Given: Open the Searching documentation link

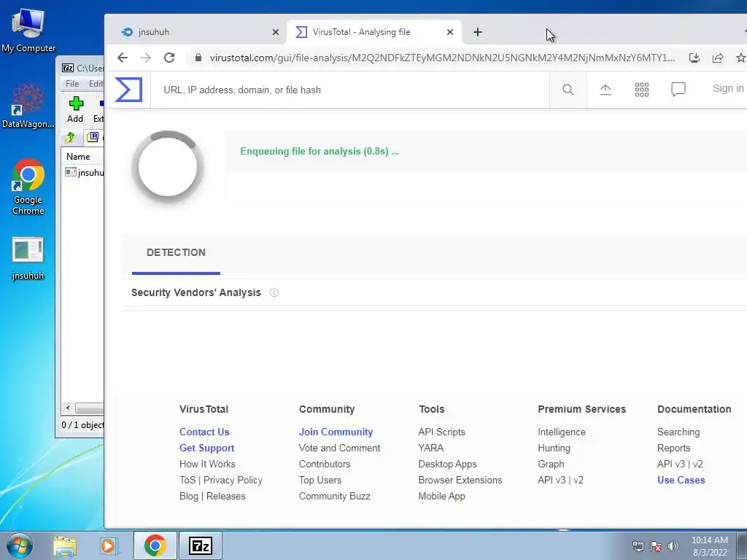Looking at the screenshot, I should coord(678,432).
